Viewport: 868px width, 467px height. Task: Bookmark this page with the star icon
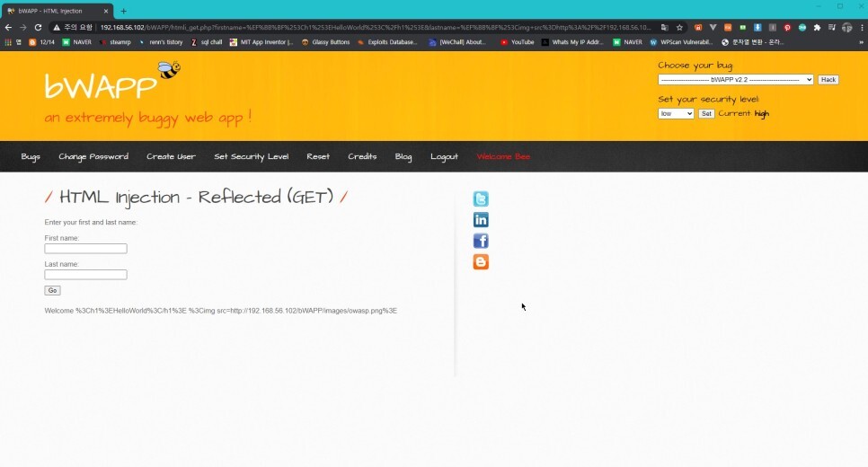click(x=679, y=27)
